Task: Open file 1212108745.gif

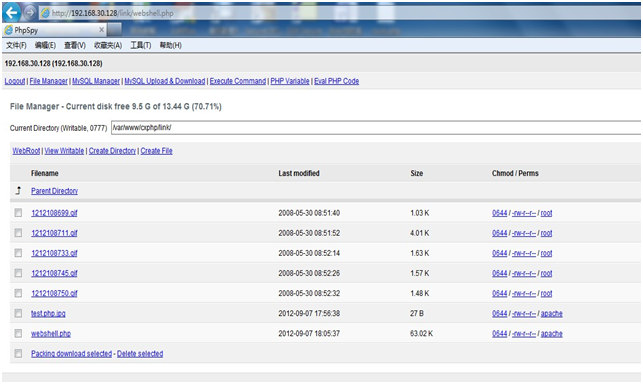Action: pyautogui.click(x=54, y=273)
